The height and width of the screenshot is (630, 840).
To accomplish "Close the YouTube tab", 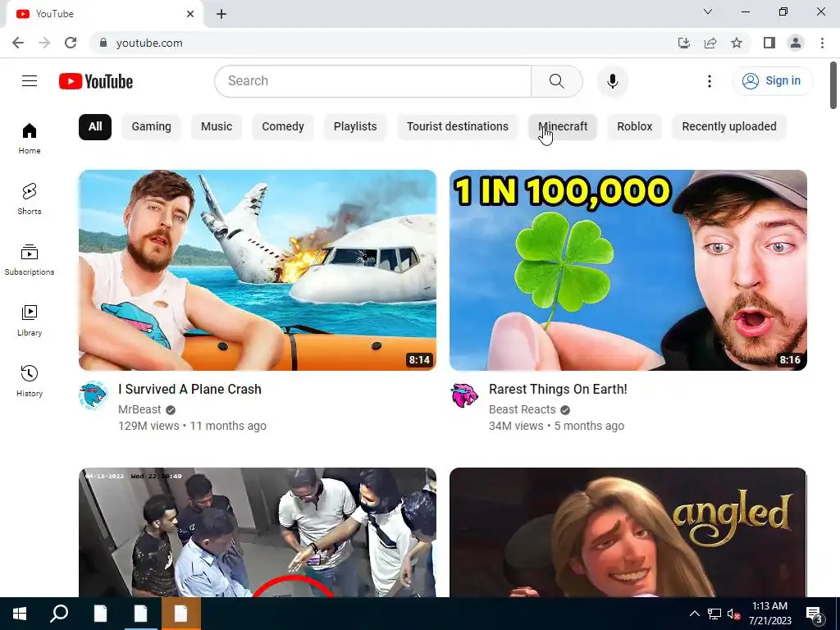I will coord(190,14).
